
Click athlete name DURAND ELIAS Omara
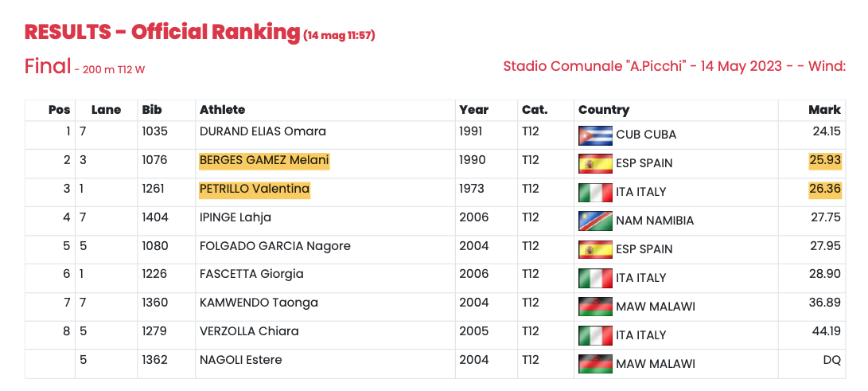(263, 131)
